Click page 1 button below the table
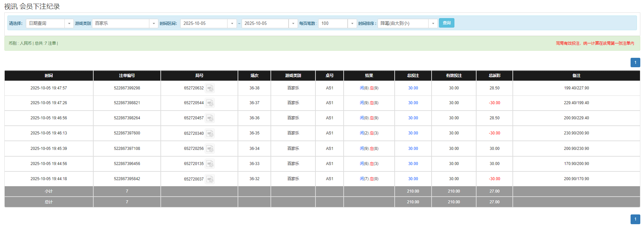The width and height of the screenshot is (644, 242). 635,219
